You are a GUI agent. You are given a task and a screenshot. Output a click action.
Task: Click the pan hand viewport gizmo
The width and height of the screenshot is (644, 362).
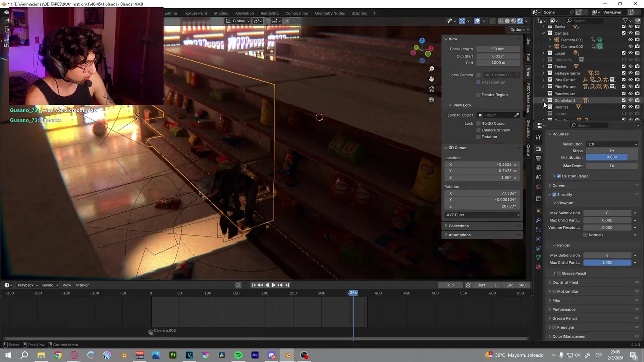tap(431, 79)
